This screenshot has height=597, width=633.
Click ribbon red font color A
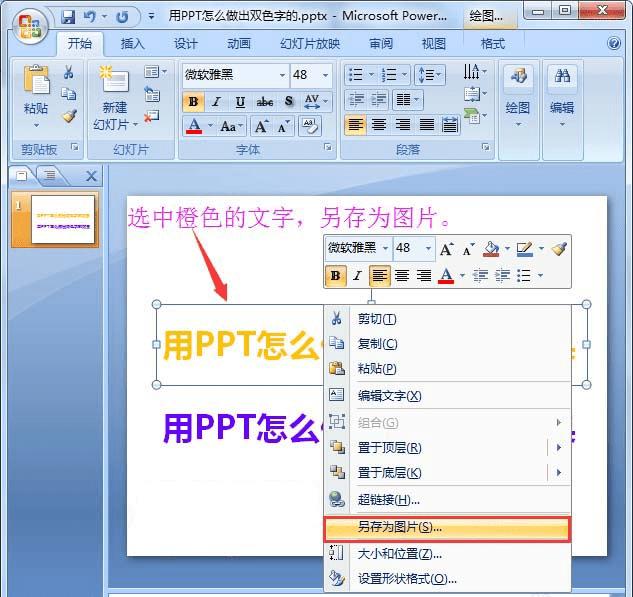click(x=194, y=126)
